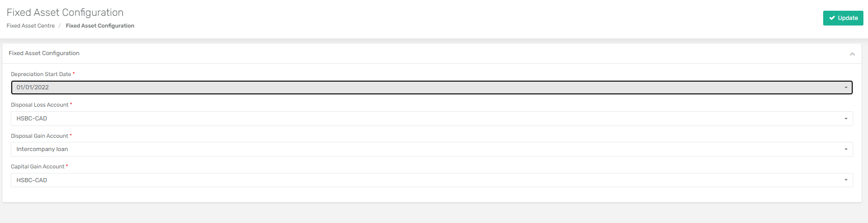Click the Depreciation Start Date caret arrow
Image resolution: width=868 pixels, height=223 pixels.
click(846, 88)
